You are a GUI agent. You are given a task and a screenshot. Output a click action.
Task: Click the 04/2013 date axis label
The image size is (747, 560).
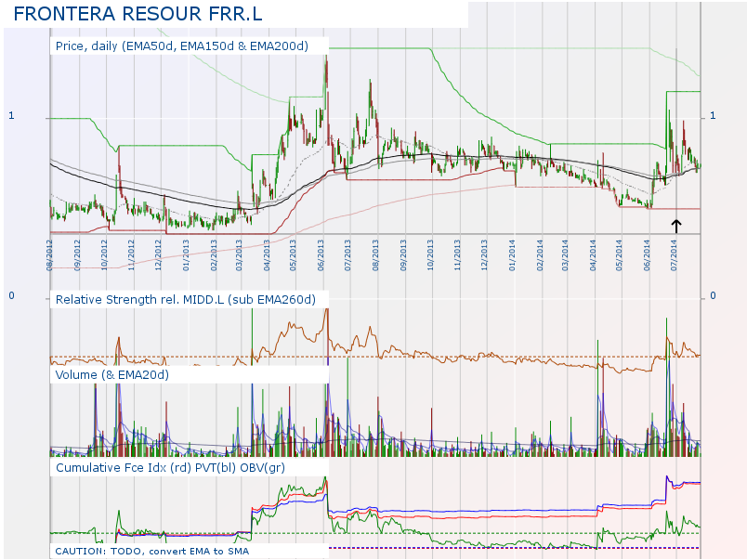pos(267,255)
